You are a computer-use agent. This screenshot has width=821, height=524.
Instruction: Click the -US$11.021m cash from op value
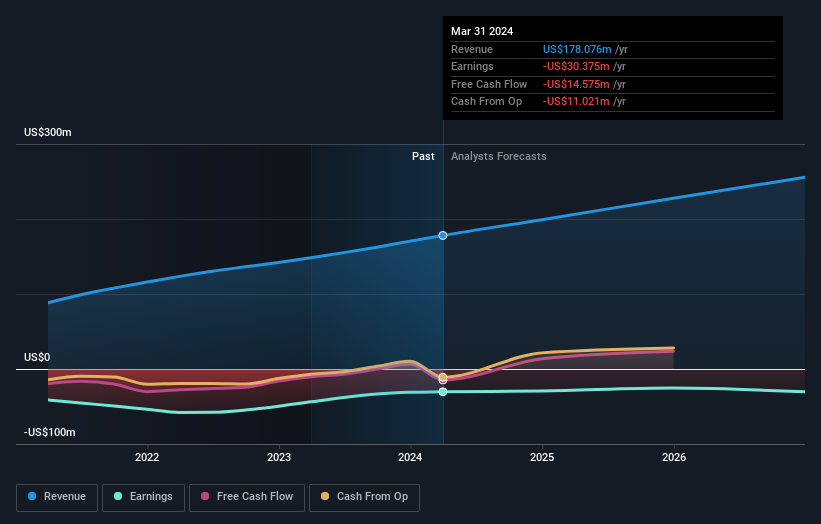576,102
